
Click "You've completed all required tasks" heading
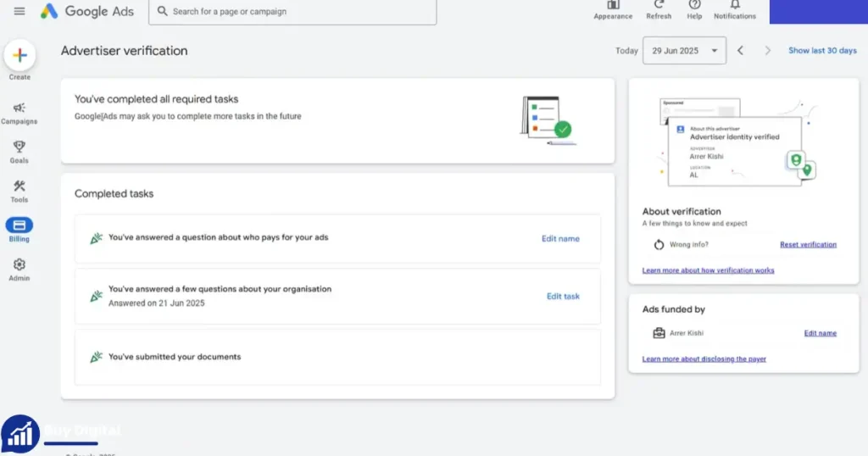(x=156, y=99)
